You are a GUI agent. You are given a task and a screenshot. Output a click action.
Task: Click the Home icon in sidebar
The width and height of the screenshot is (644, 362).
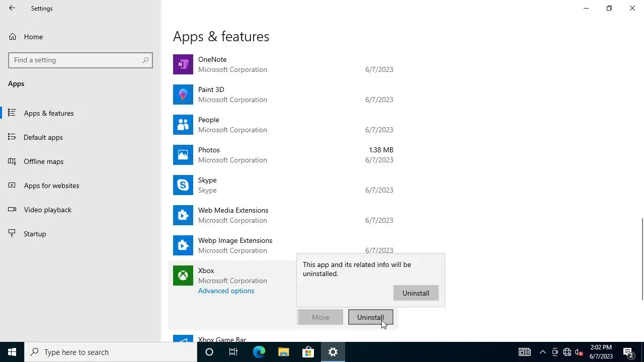point(13,37)
